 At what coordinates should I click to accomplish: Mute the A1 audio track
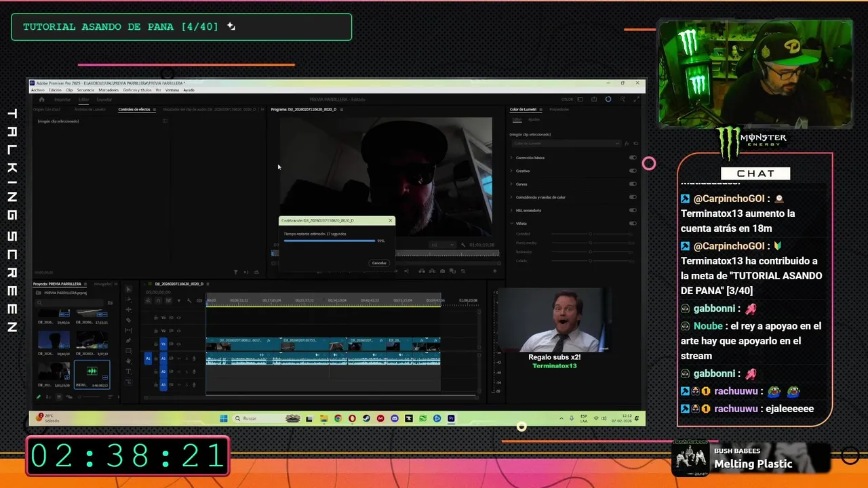point(179,359)
